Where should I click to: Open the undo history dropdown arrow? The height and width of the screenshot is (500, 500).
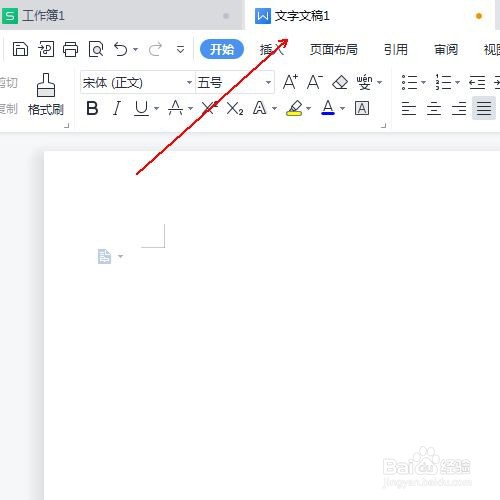click(135, 50)
